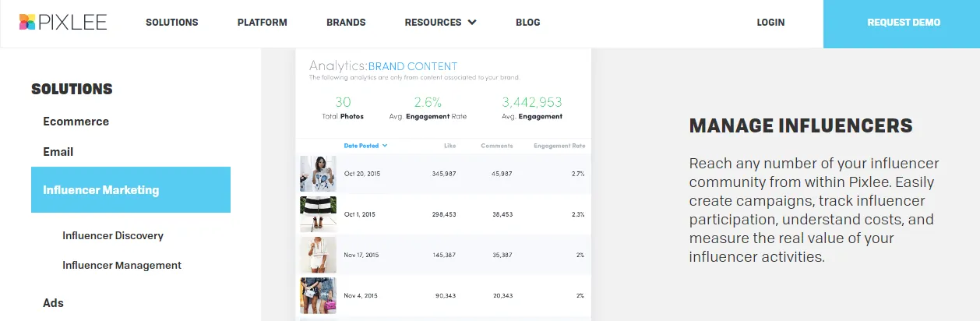The width and height of the screenshot is (980, 321).
Task: Open the Platform menu item
Action: point(262,23)
